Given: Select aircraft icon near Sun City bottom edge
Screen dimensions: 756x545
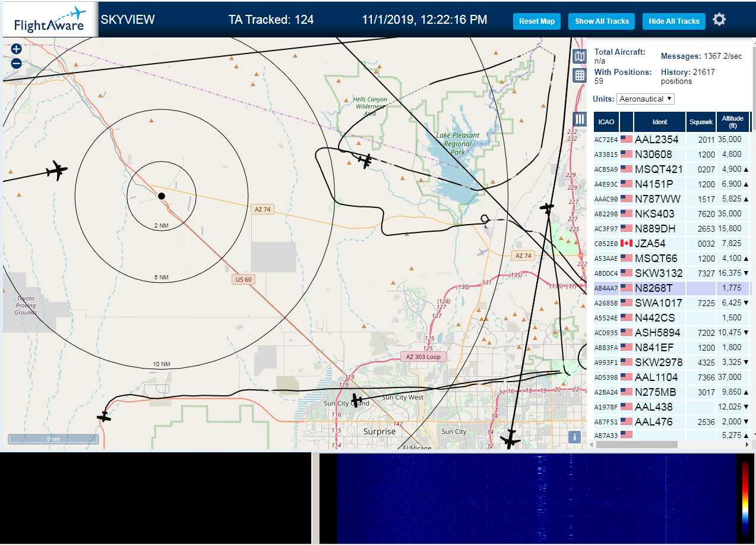Looking at the screenshot, I should click(510, 440).
